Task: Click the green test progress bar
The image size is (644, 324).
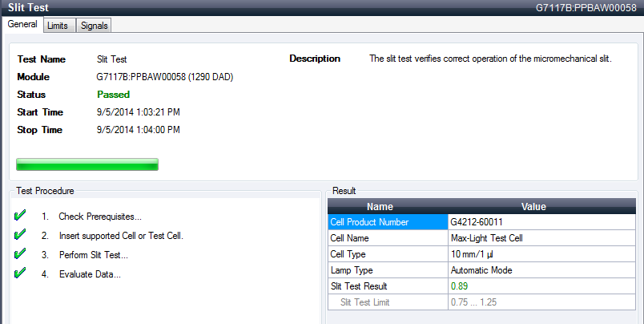Action: pos(87,164)
